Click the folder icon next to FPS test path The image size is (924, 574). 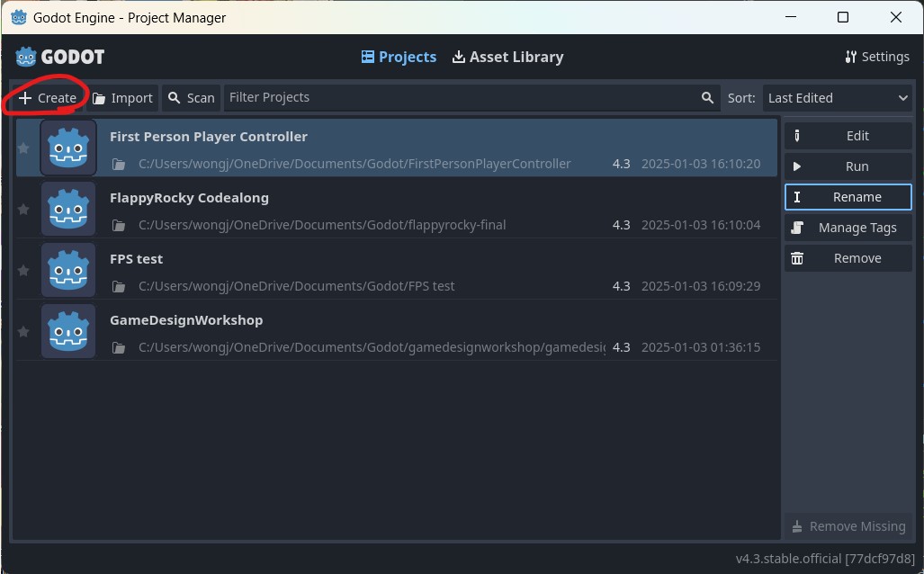click(x=119, y=286)
